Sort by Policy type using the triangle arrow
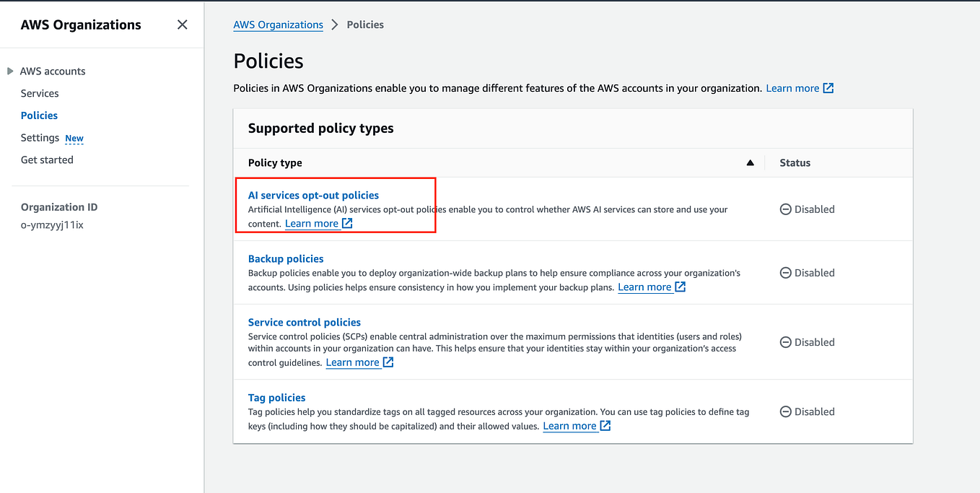Image resolution: width=980 pixels, height=493 pixels. coord(750,163)
